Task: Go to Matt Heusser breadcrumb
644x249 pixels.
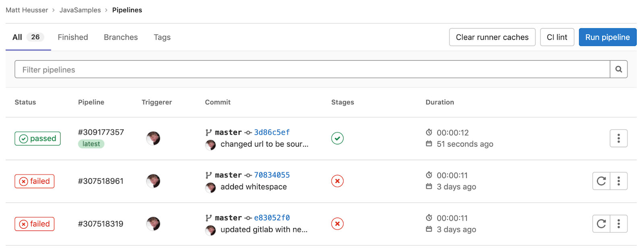Action: pos(27,10)
